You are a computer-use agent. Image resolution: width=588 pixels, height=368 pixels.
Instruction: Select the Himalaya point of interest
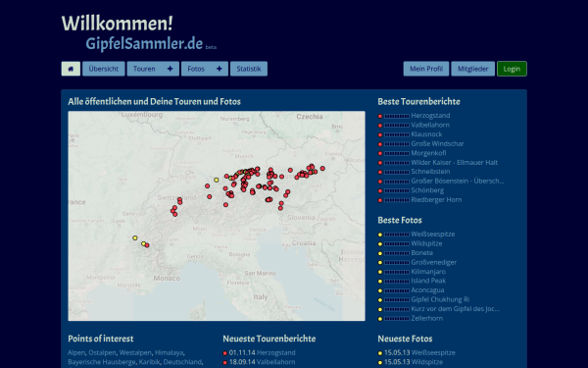click(x=169, y=352)
